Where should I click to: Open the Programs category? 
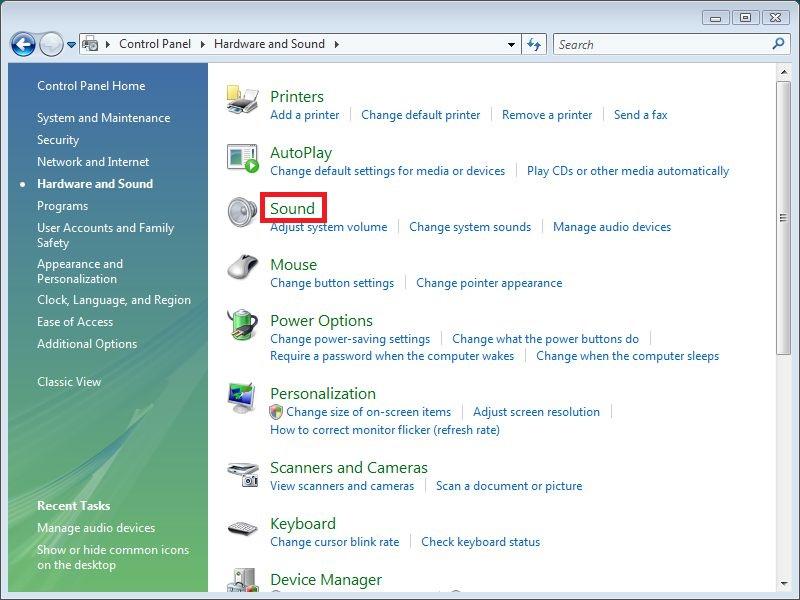click(62, 206)
